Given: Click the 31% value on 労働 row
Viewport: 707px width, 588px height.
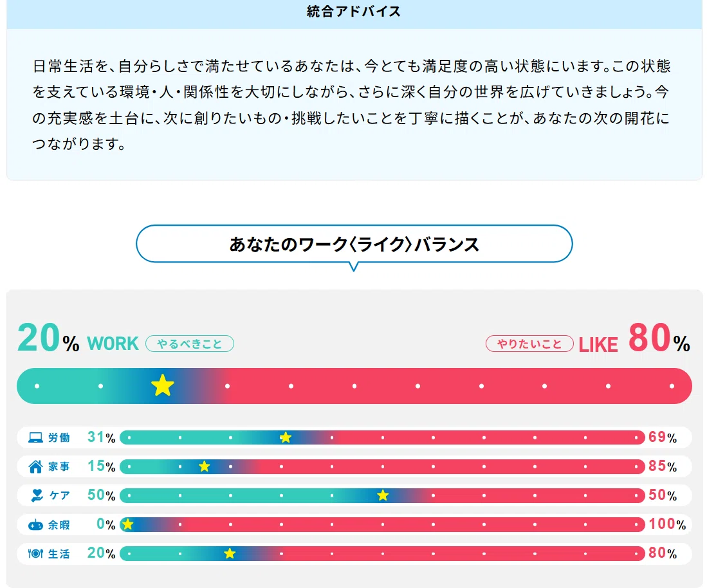Looking at the screenshot, I should pyautogui.click(x=101, y=437).
